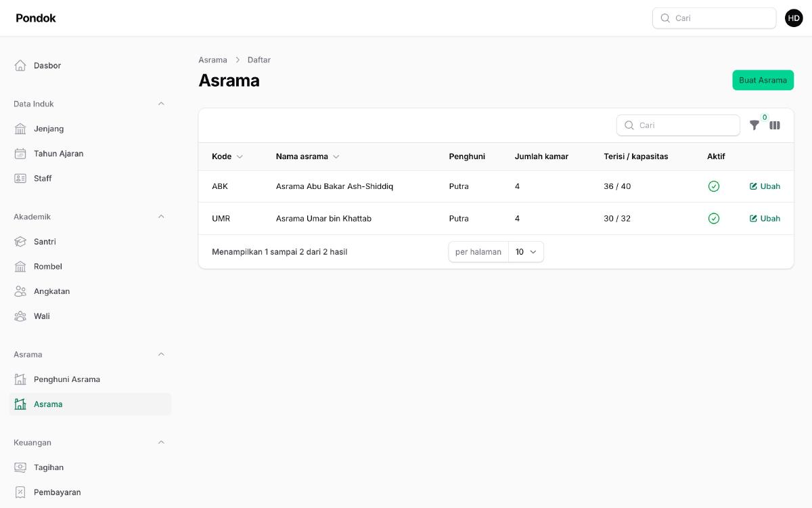Click the Buat Asrama button
The width and height of the screenshot is (812, 508).
pos(763,80)
